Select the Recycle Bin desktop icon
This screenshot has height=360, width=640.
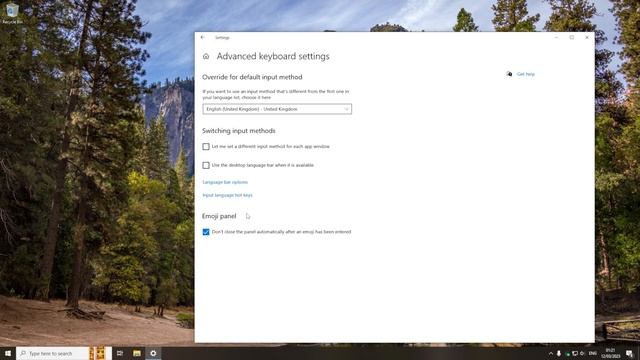[x=12, y=13]
